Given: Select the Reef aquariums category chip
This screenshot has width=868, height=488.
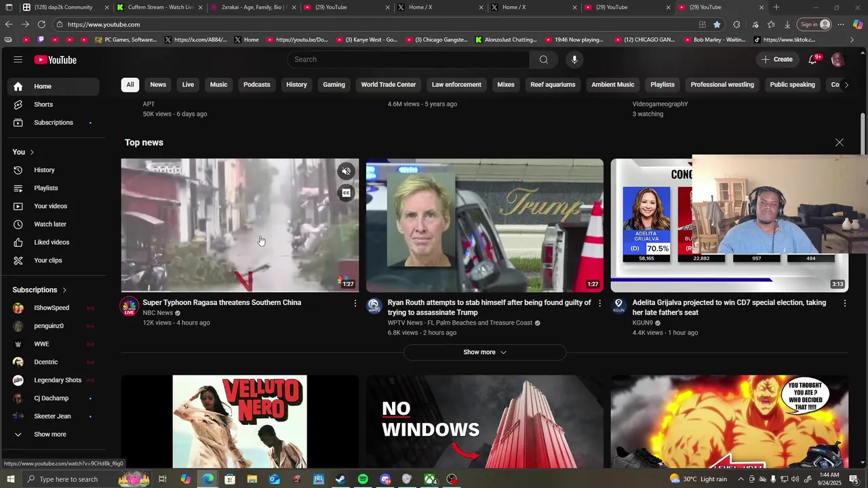Looking at the screenshot, I should point(553,85).
